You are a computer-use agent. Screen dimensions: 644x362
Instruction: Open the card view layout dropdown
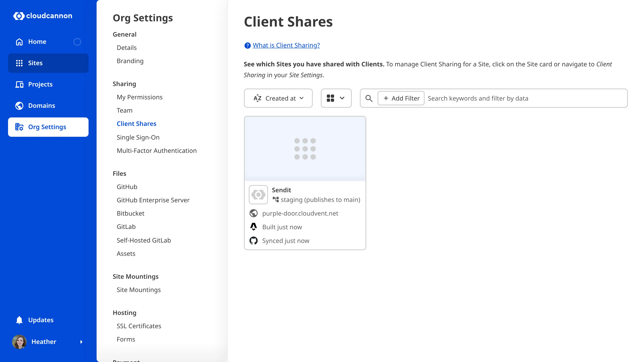(x=336, y=98)
